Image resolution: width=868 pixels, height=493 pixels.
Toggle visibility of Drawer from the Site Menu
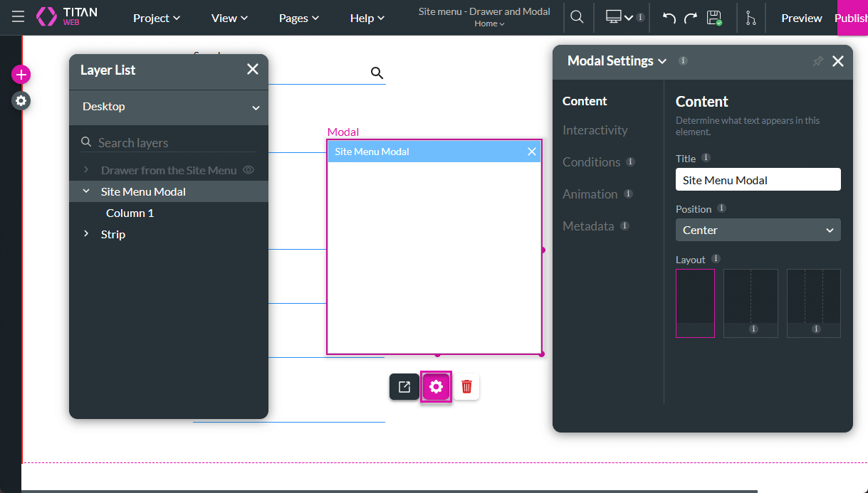249,170
